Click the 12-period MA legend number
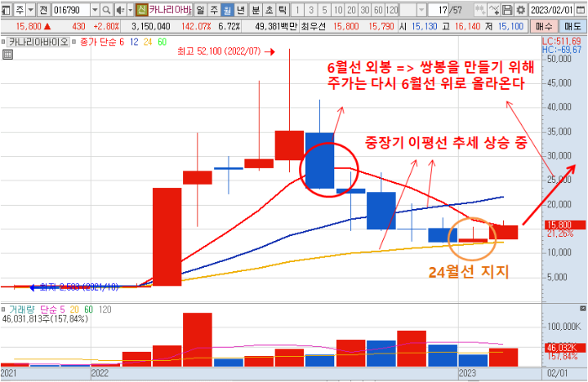The width and height of the screenshot is (588, 382). 134,42
